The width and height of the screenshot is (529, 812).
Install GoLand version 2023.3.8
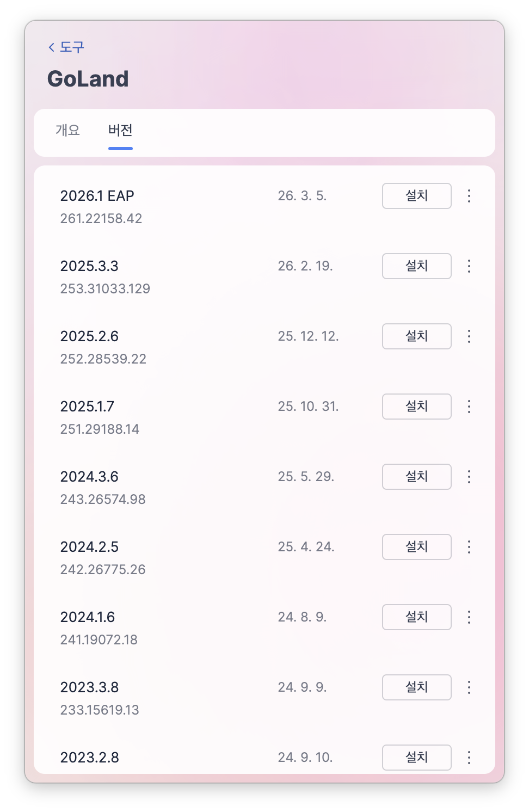tap(417, 687)
